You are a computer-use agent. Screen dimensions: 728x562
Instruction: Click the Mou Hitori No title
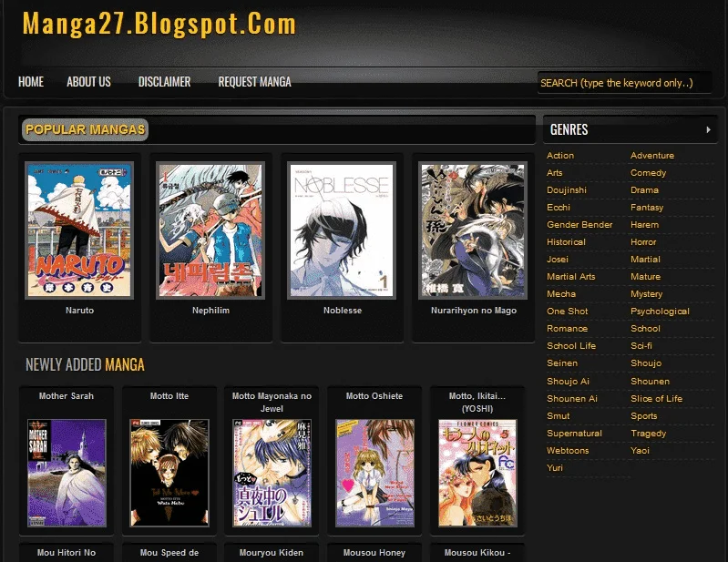67,553
